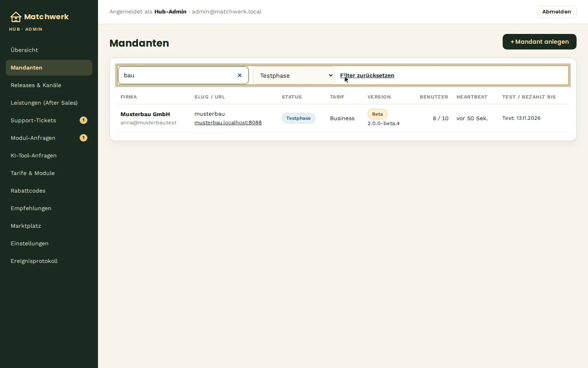Click the Business tarif cell
This screenshot has height=368, width=588.
342,118
